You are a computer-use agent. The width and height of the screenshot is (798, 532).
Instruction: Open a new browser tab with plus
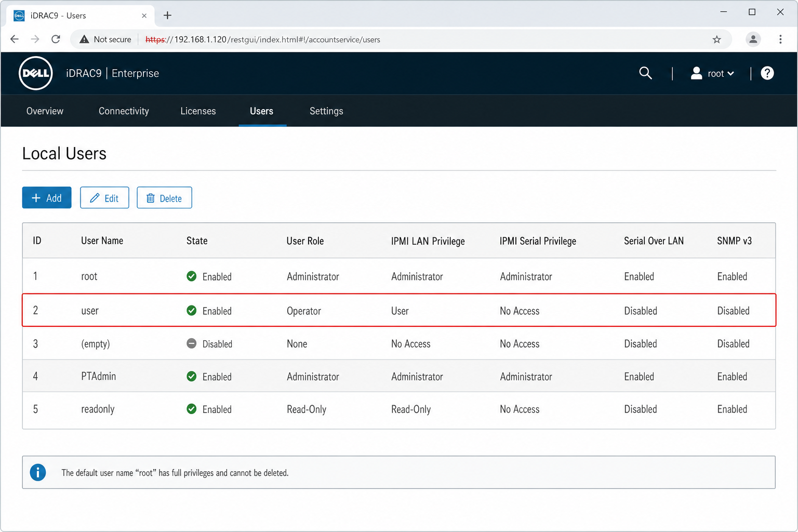point(167,16)
